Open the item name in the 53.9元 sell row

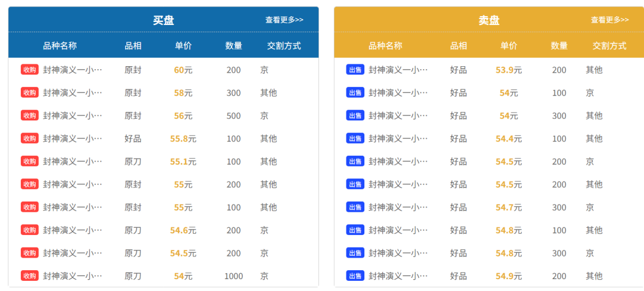398,70
